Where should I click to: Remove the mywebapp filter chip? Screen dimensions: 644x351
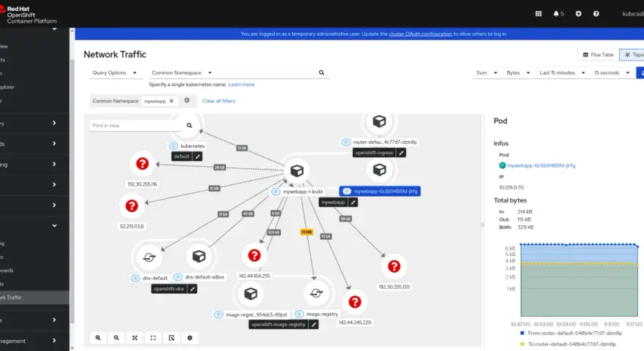pos(171,101)
